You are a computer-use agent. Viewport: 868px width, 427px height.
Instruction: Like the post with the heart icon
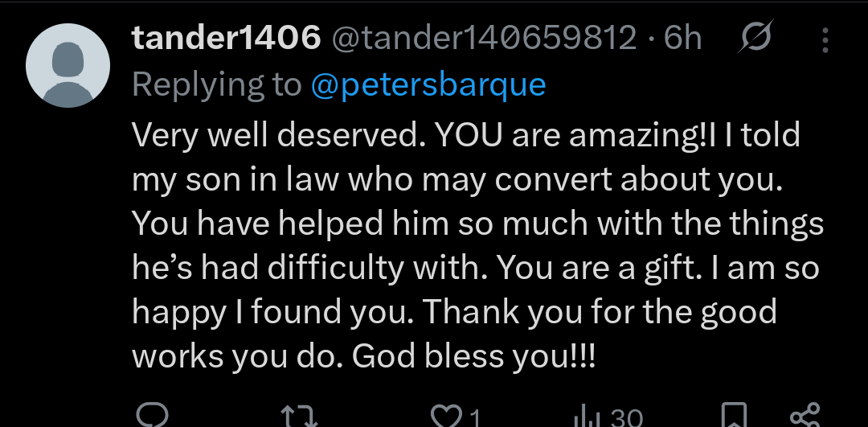[443, 417]
